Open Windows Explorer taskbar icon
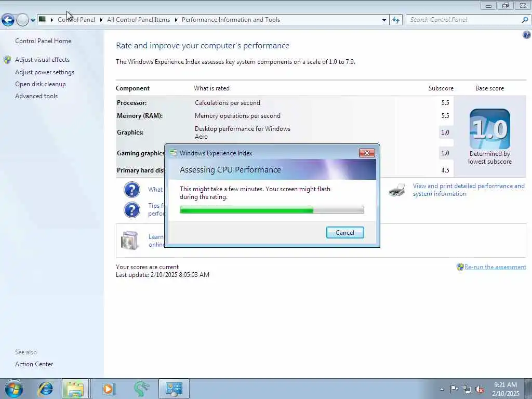 [75, 389]
